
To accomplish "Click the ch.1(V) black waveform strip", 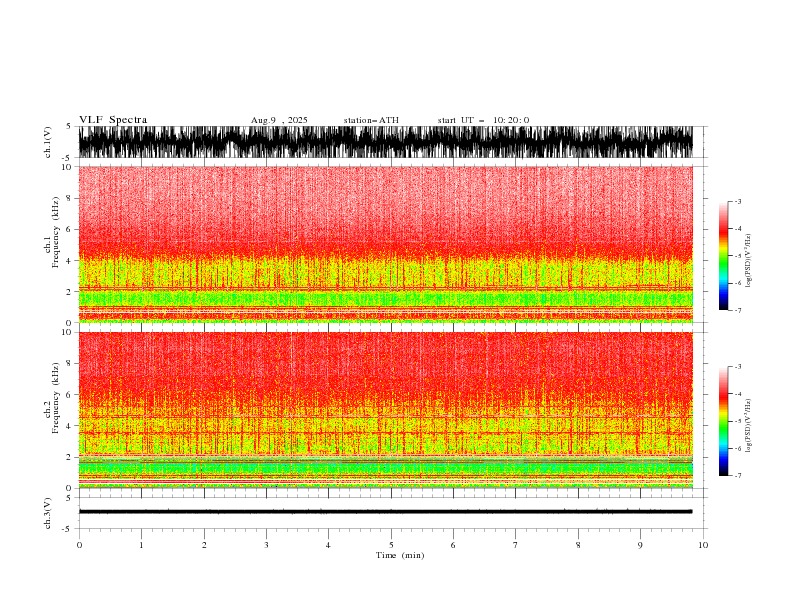I will [x=385, y=142].
